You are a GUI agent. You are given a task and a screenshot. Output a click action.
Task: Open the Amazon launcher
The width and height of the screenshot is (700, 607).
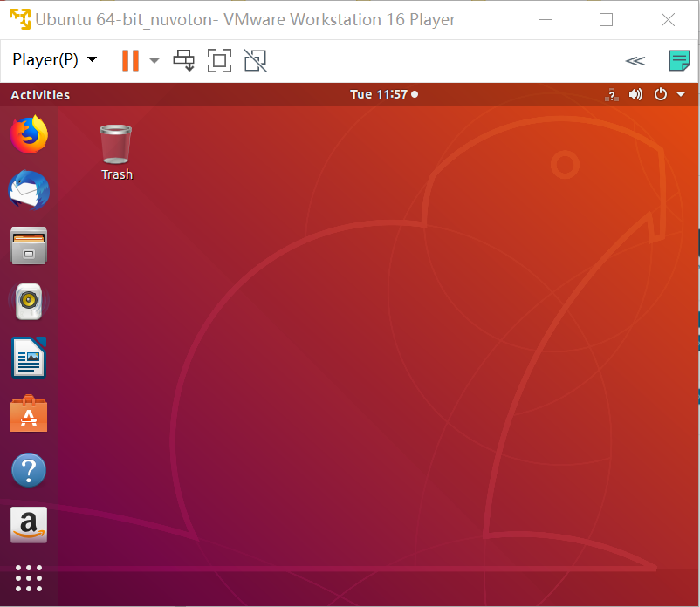click(29, 525)
